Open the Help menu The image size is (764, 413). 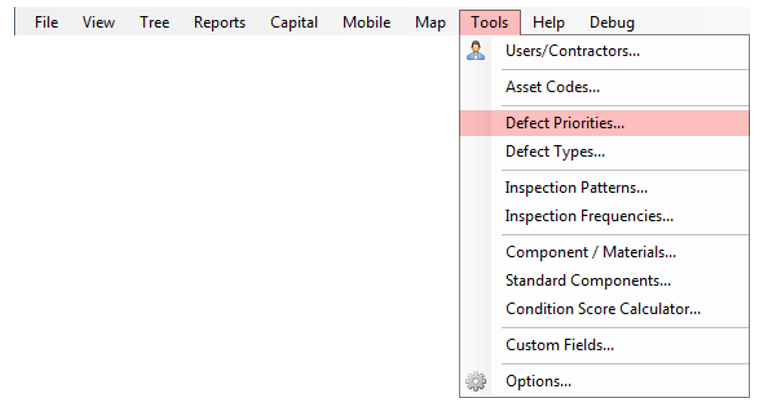[x=548, y=22]
